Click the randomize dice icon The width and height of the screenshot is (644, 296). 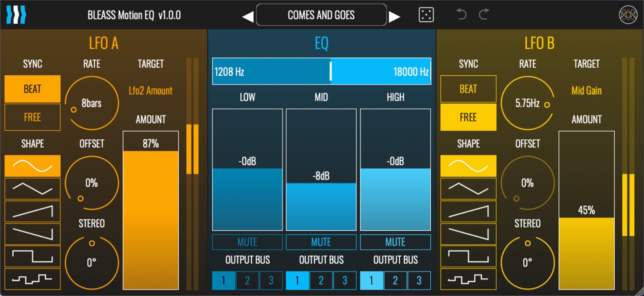click(x=426, y=15)
